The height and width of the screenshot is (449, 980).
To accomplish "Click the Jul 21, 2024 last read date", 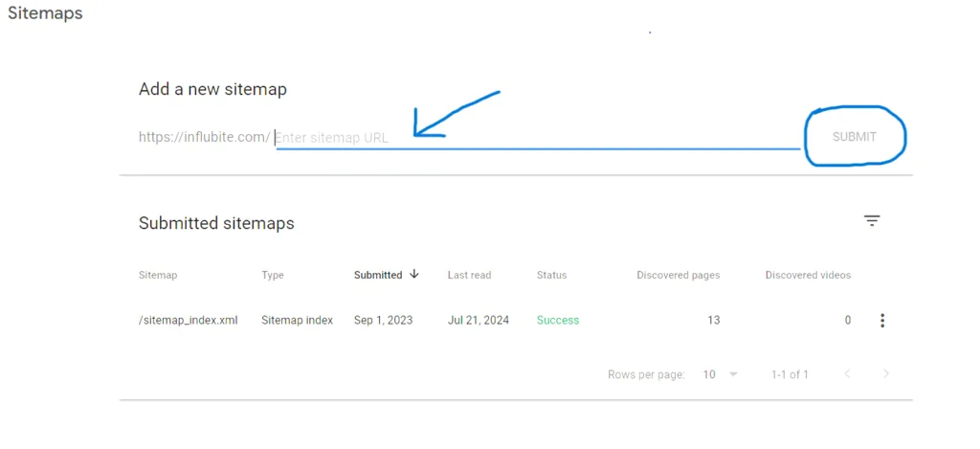I will coord(479,320).
